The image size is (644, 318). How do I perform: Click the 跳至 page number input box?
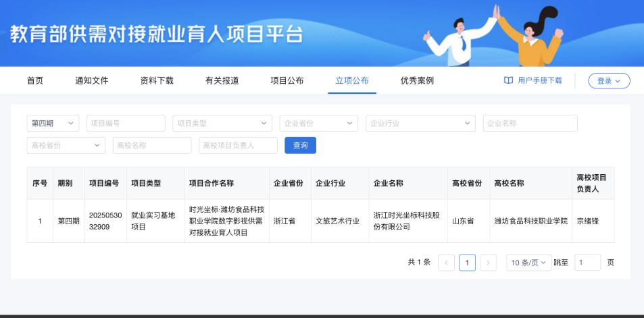coord(587,263)
